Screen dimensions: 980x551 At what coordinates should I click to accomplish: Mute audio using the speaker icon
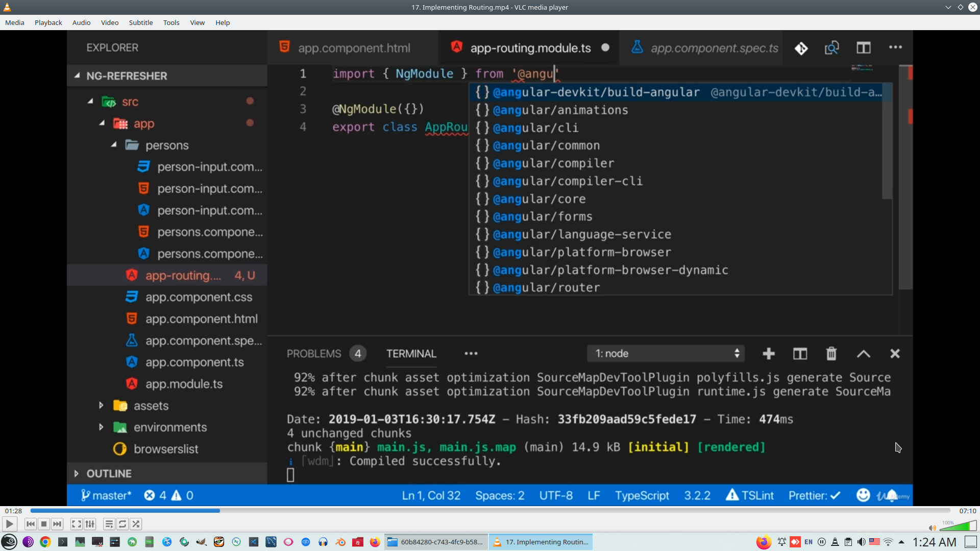[932, 528]
